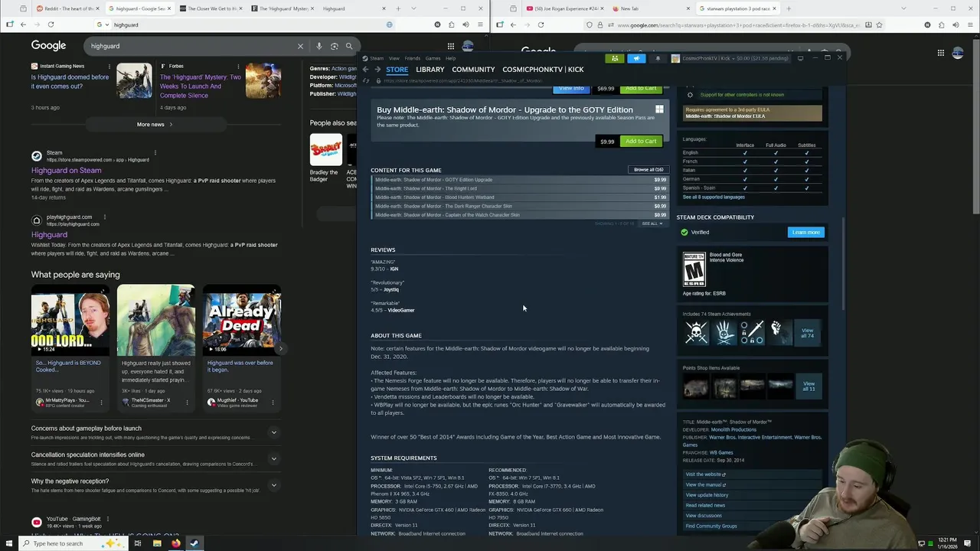Expand 'Concerns about gameplay before launch'
Viewport: 980px width, 551px height.
coord(273,432)
